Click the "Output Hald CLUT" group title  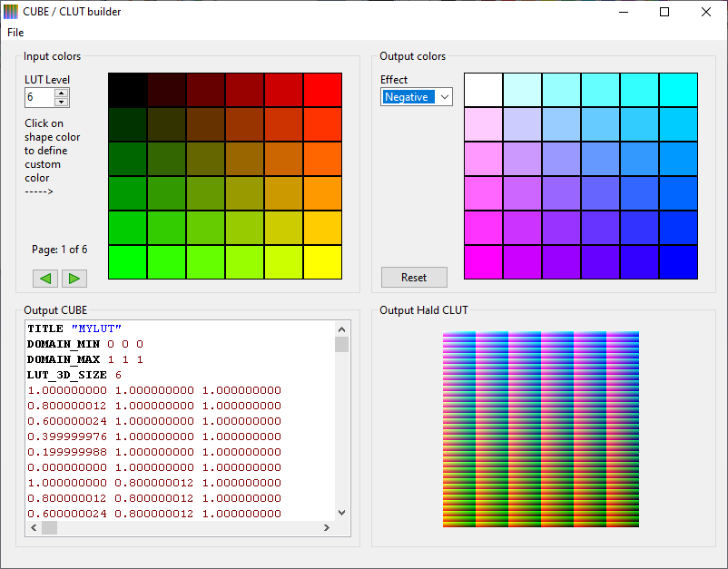click(424, 310)
